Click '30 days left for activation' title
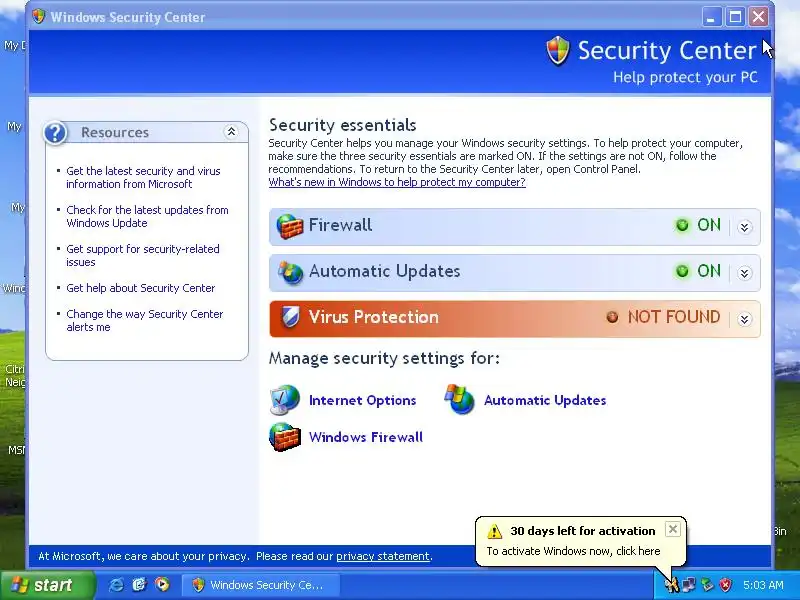Viewport: 800px width, 600px height. tap(583, 531)
